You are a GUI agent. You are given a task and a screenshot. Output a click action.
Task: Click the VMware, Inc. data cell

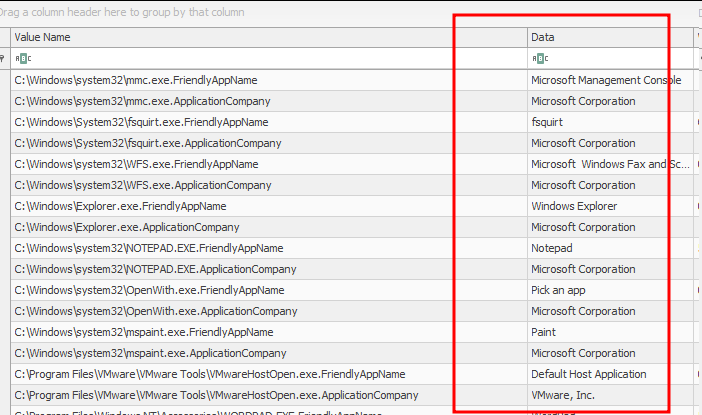tap(610, 395)
